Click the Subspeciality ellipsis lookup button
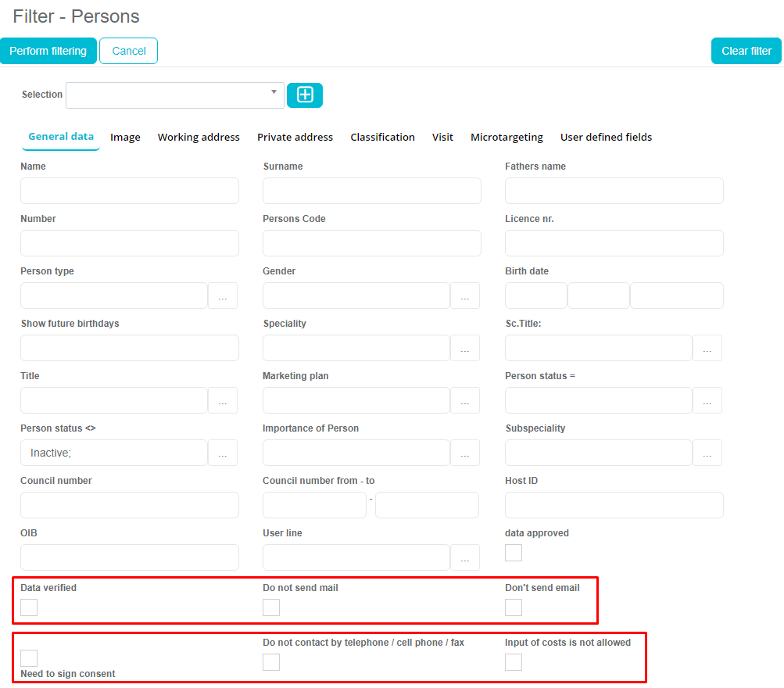The height and width of the screenshot is (688, 784). tap(707, 453)
